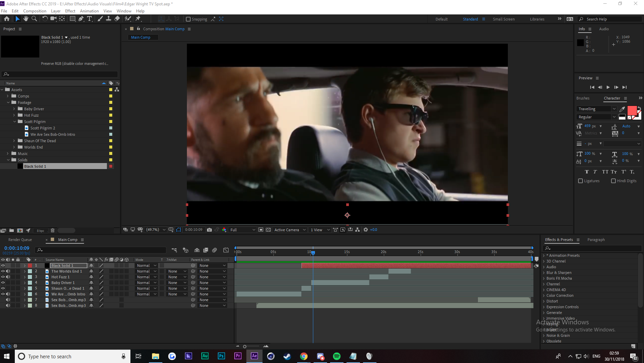Screen dimensions: 644x363
Task: Select the Hand tool
Action: (x=26, y=19)
